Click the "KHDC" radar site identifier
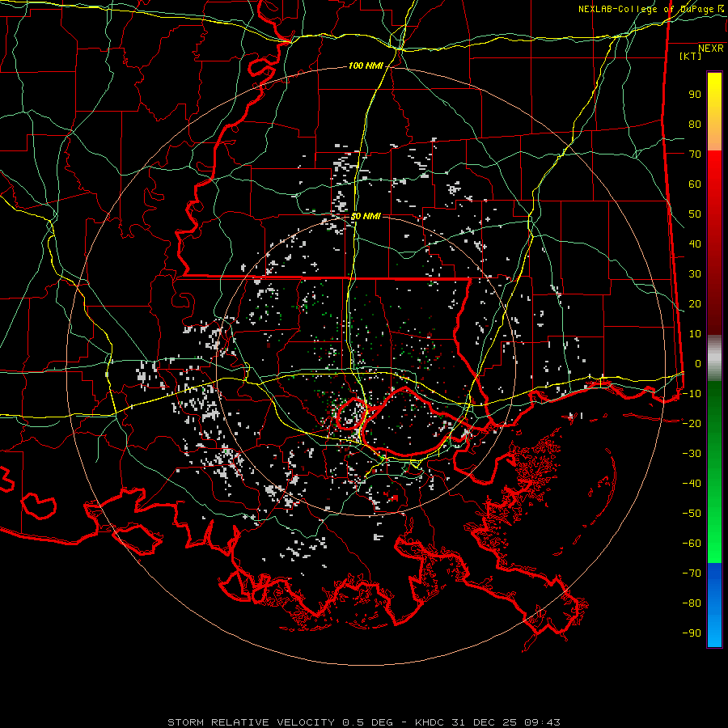 [x=430, y=722]
